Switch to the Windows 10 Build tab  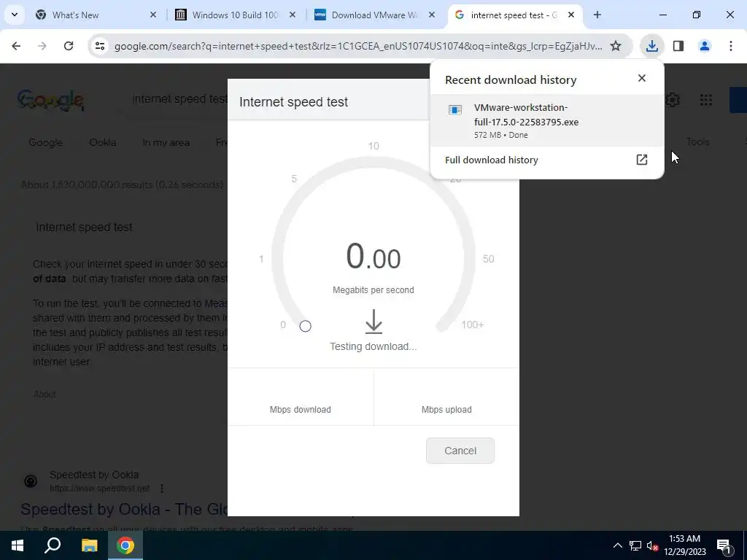(x=235, y=15)
